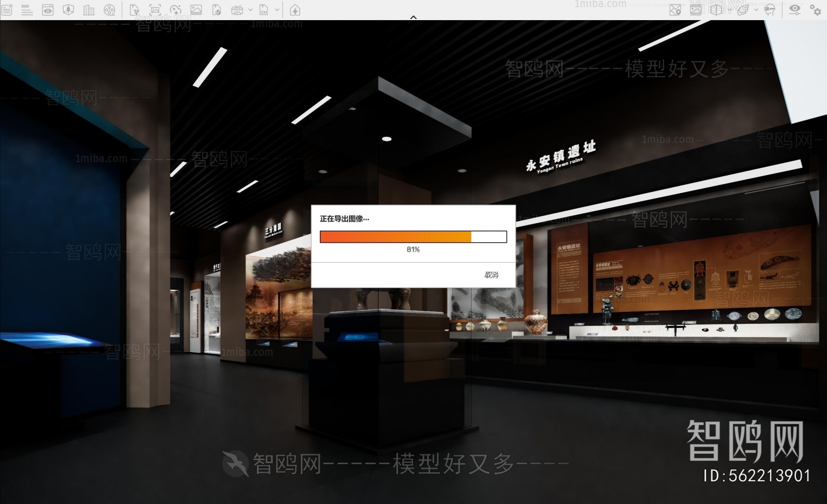827x504 pixels.
Task: Open the movie reel video editor
Action: point(109,10)
